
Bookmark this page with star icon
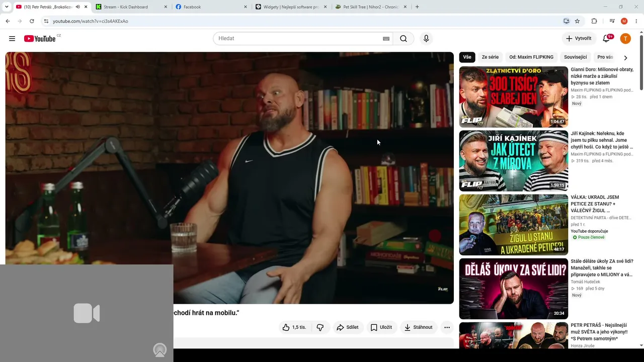tap(577, 21)
